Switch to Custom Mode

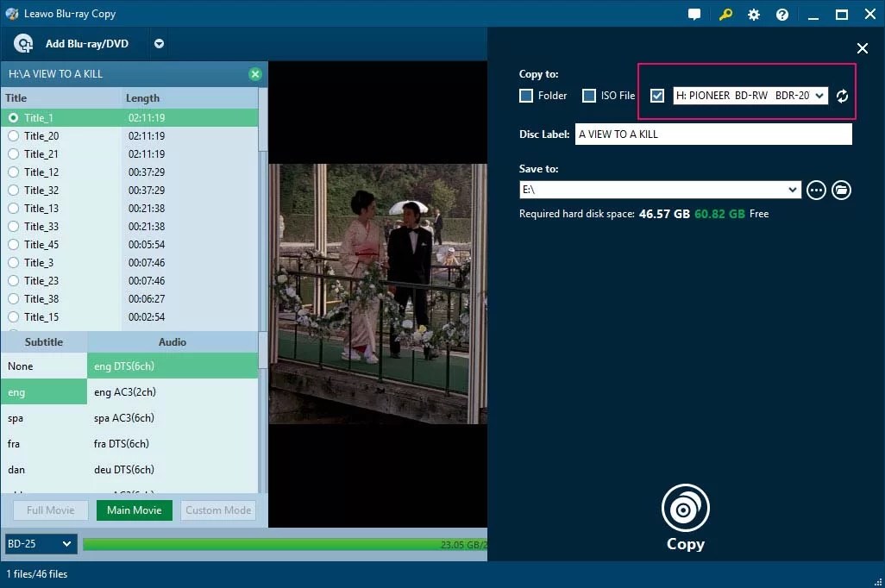click(x=217, y=510)
